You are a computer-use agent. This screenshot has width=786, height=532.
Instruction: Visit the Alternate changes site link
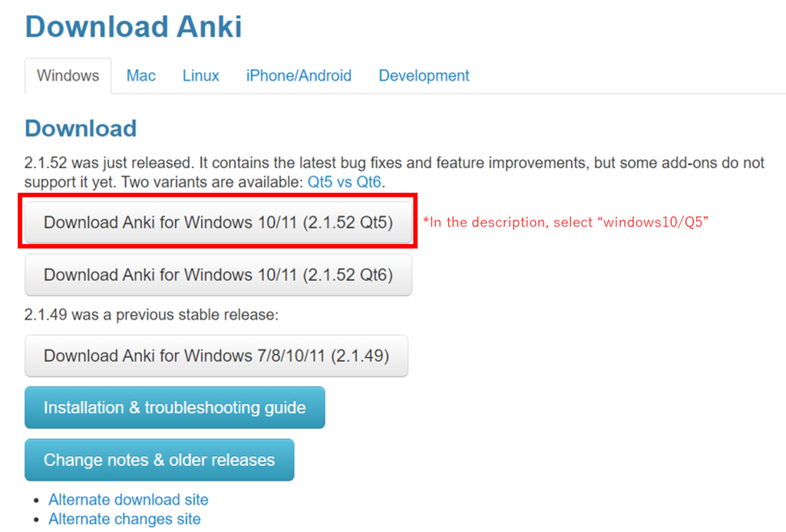click(x=124, y=519)
